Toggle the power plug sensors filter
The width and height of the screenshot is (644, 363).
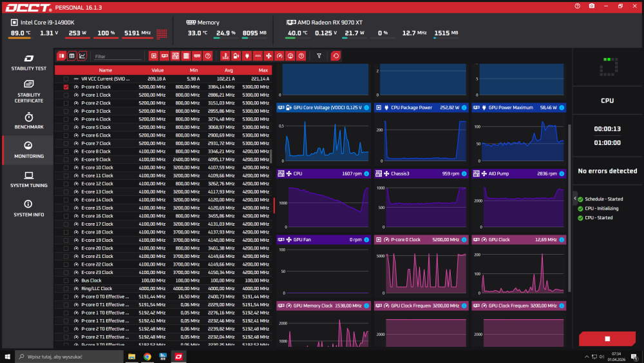tap(247, 56)
